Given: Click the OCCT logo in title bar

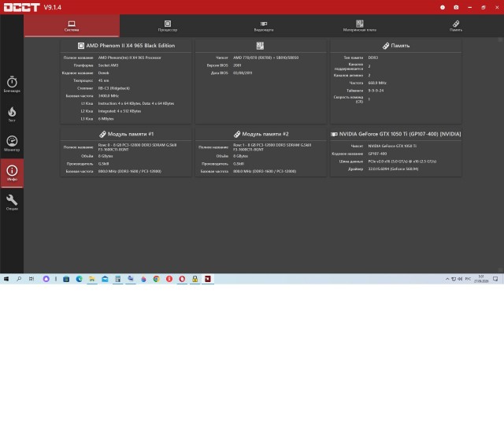Looking at the screenshot, I should click(x=21, y=7).
